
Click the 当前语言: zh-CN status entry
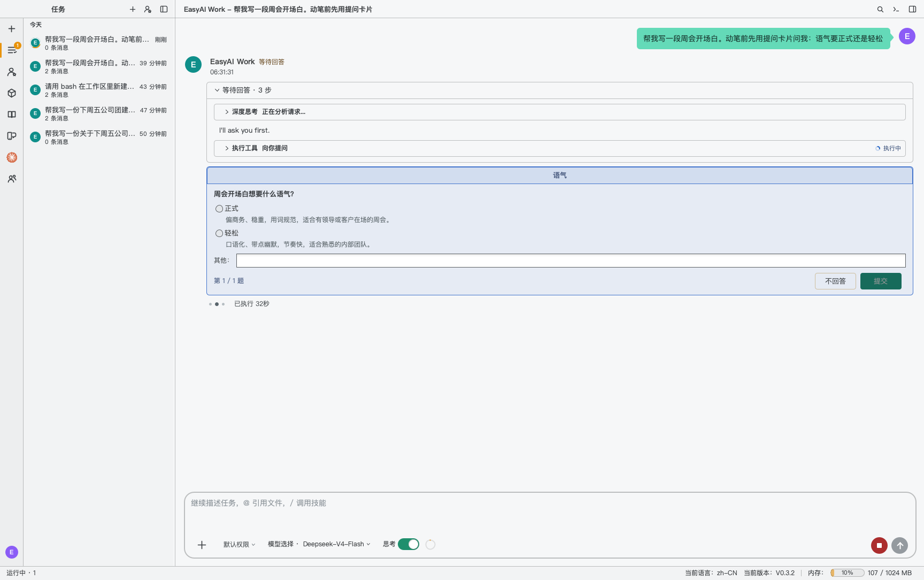click(x=711, y=573)
